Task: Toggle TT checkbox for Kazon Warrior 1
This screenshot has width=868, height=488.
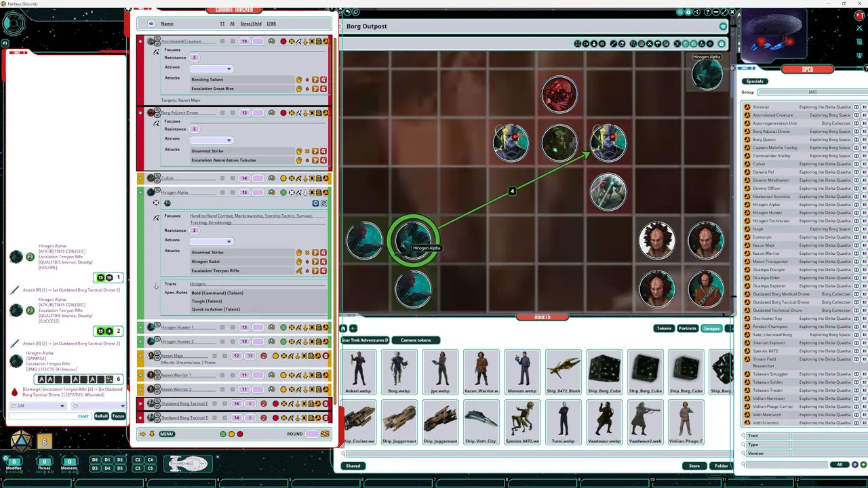Action: pos(222,375)
